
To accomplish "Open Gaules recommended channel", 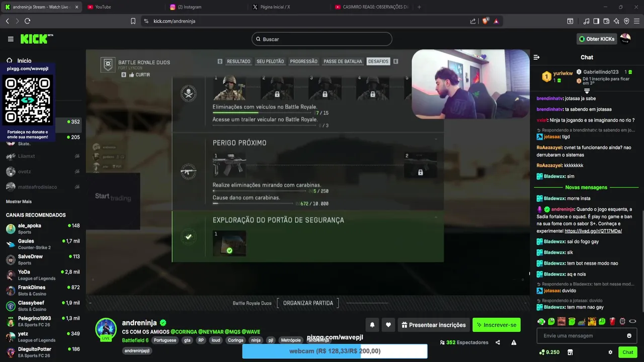I will (x=43, y=244).
